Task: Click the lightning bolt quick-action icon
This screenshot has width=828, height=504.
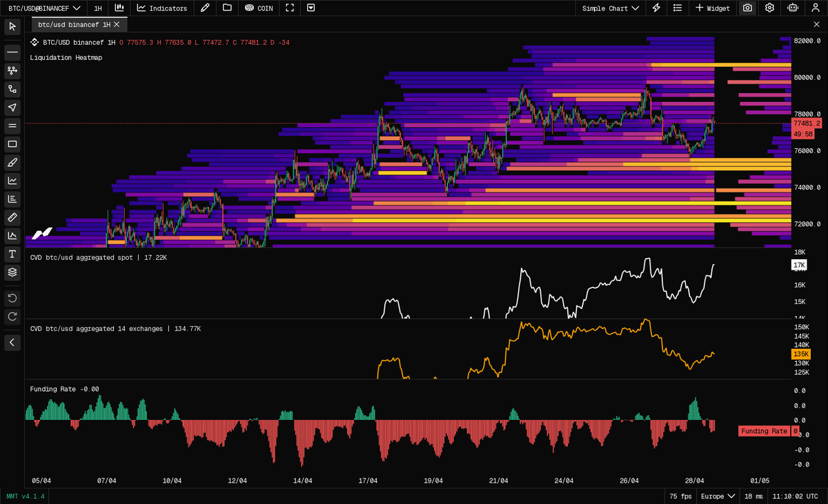Action: 656,8
